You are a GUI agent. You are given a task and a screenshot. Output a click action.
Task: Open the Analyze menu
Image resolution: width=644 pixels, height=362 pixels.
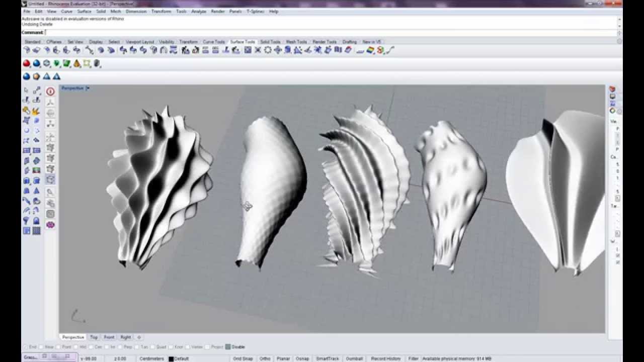(x=199, y=11)
